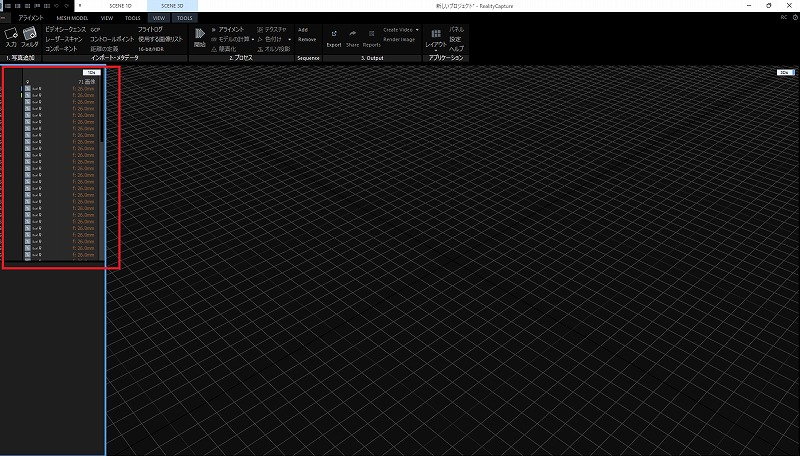Click the RC account icon at top right
Image resolution: width=800 pixels, height=456 pixels.
784,17
